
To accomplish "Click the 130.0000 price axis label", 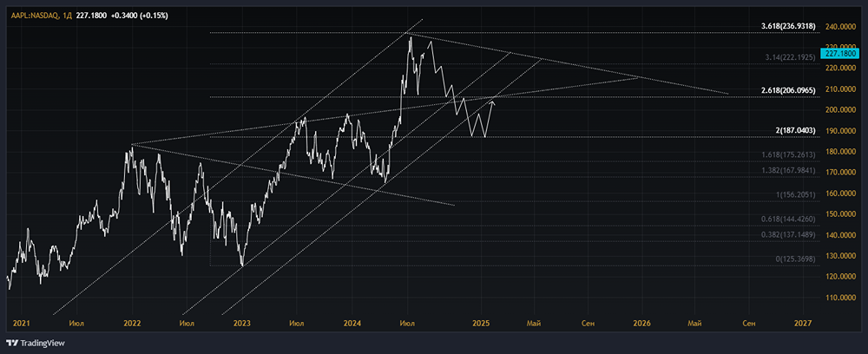I will click(839, 256).
